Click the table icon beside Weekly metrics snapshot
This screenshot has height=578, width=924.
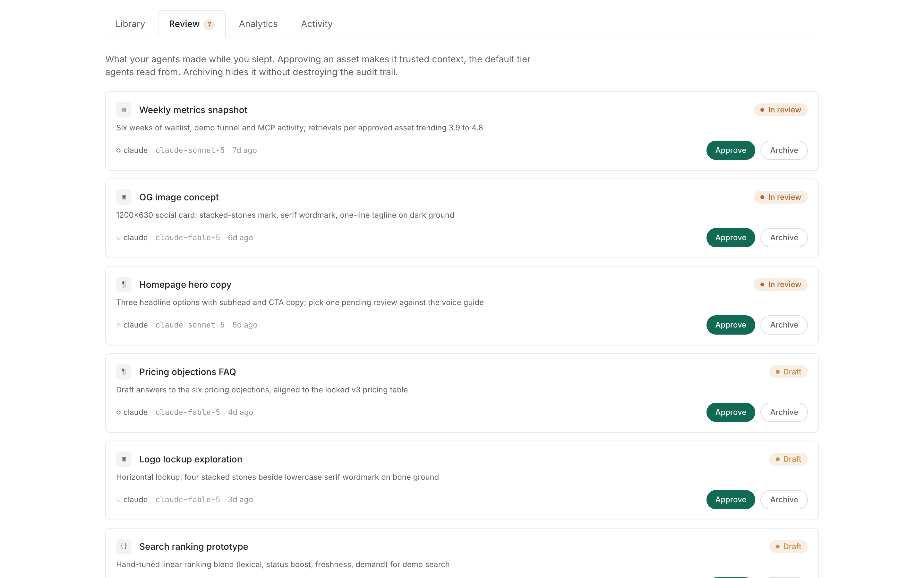click(124, 110)
